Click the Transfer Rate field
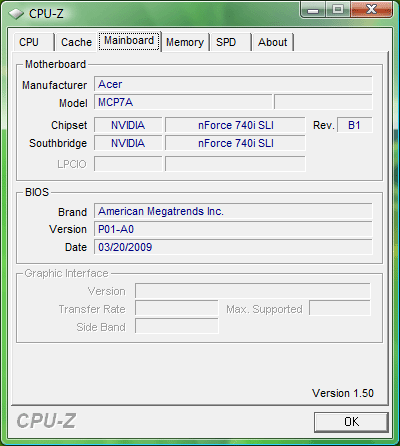 (177, 309)
